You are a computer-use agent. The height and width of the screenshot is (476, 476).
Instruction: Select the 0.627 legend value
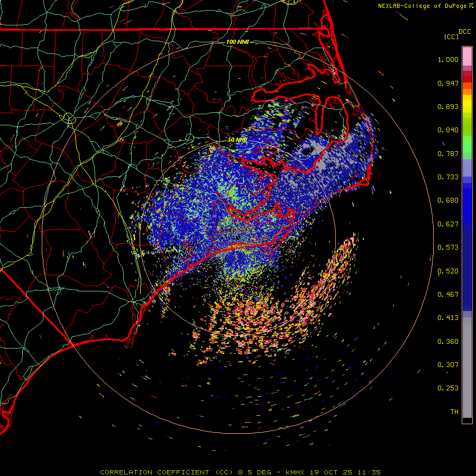[448, 224]
